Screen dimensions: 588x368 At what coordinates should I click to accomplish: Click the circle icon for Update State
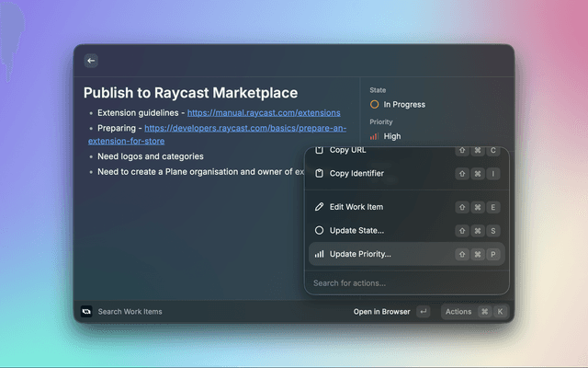tap(319, 230)
